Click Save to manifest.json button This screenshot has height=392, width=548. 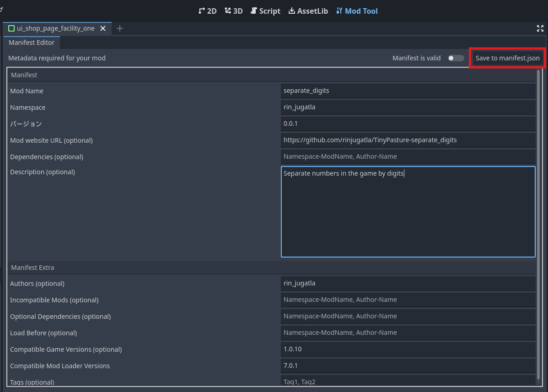tap(507, 58)
